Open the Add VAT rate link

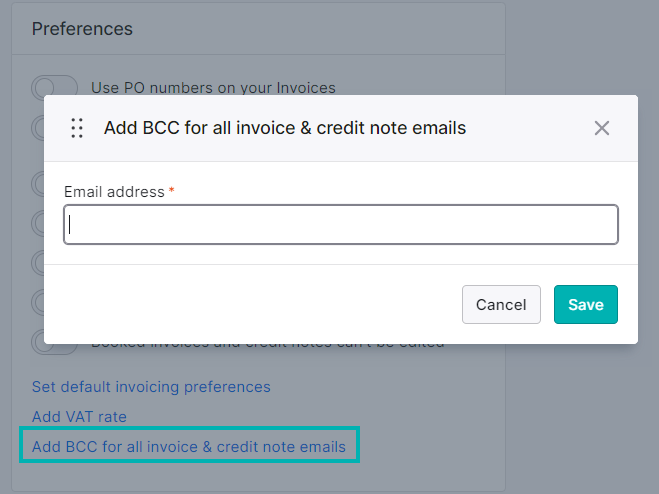pyautogui.click(x=79, y=417)
